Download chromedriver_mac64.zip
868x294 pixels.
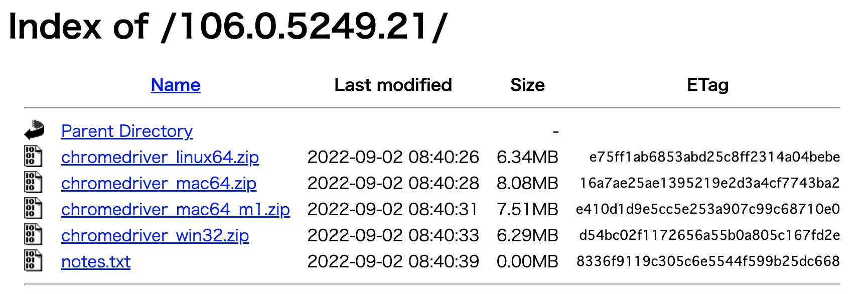point(158,183)
